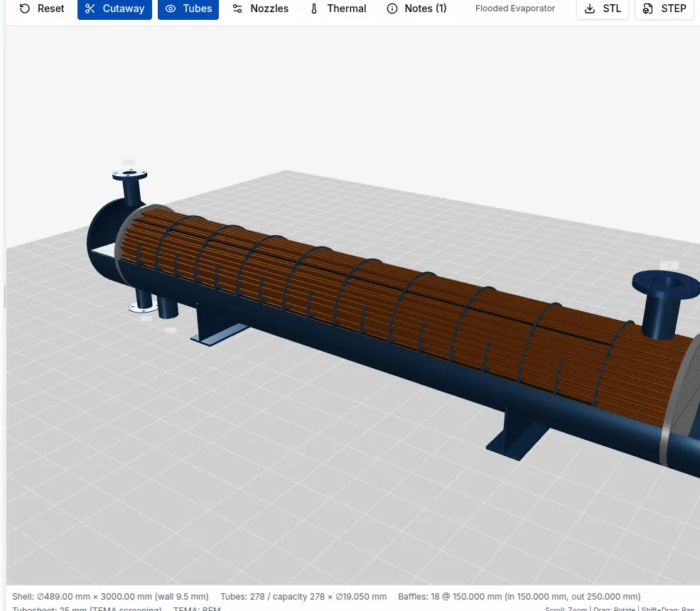This screenshot has height=611, width=700.
Task: Select the large flanged nozzle near right end
Action: point(664,303)
